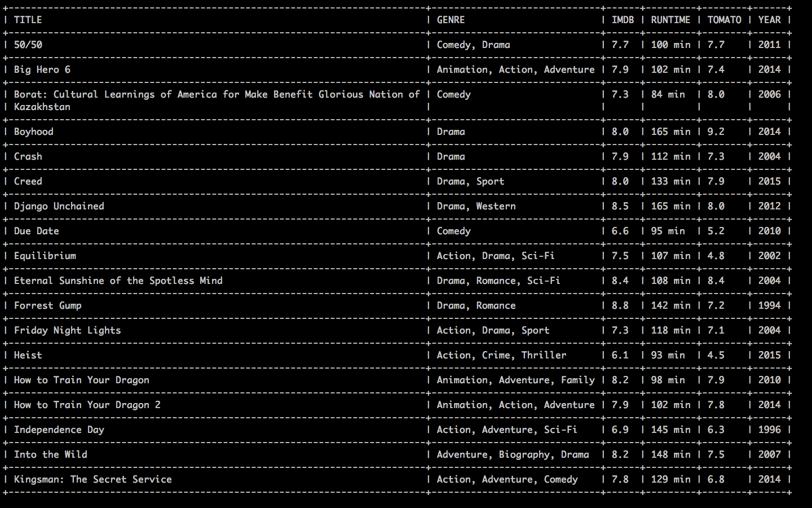Image resolution: width=812 pixels, height=508 pixels.
Task: Click the word "Kazakhstan" on the wrapped line
Action: point(42,107)
